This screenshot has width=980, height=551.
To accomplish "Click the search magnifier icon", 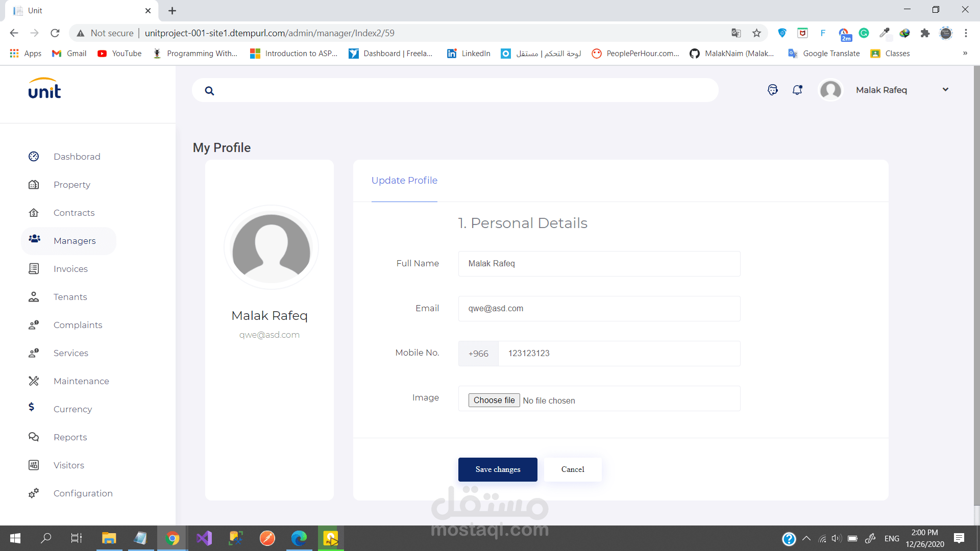I will 209,91.
